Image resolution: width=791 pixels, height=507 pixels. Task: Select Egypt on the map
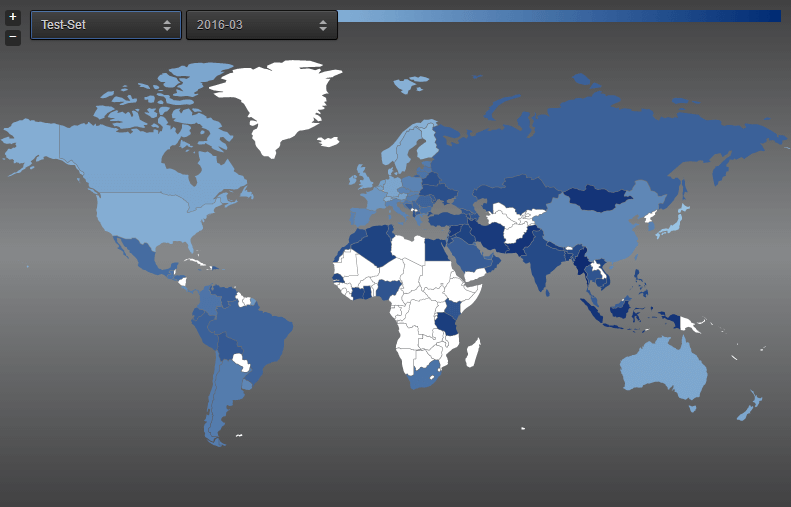click(x=437, y=250)
